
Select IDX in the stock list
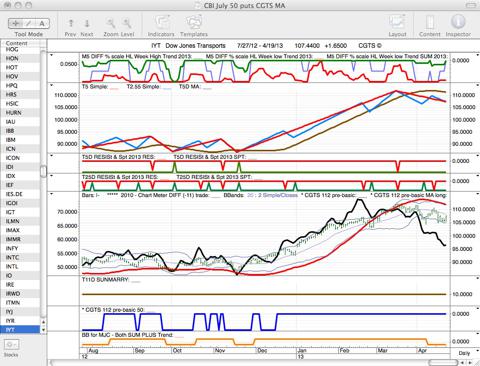20,176
